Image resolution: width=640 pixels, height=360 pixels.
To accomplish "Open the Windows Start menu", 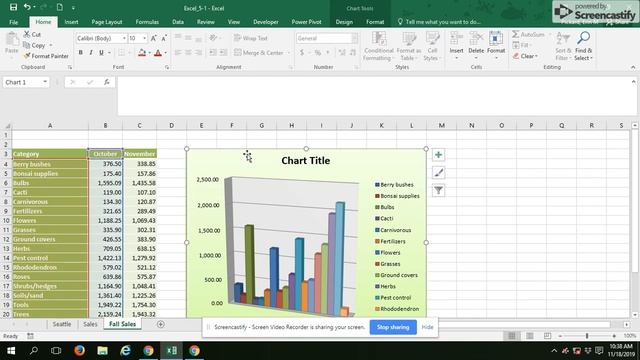I will pyautogui.click(x=11, y=351).
